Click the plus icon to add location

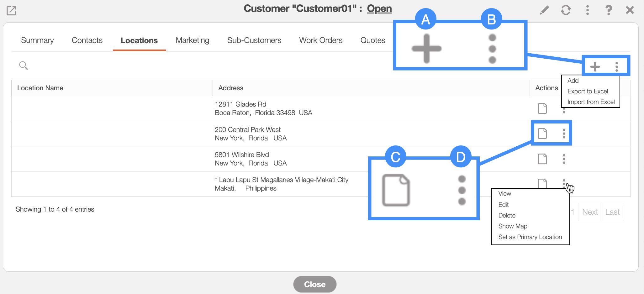click(x=595, y=66)
